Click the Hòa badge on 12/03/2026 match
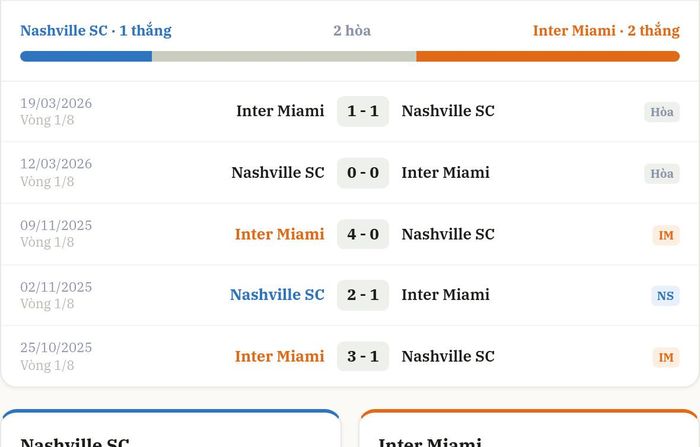This screenshot has width=700, height=447. click(x=662, y=173)
